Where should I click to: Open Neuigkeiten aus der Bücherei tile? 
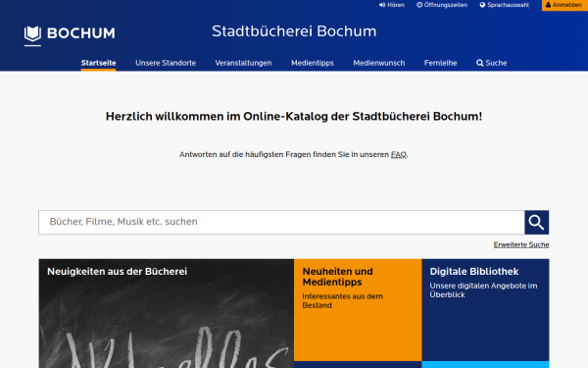point(167,314)
